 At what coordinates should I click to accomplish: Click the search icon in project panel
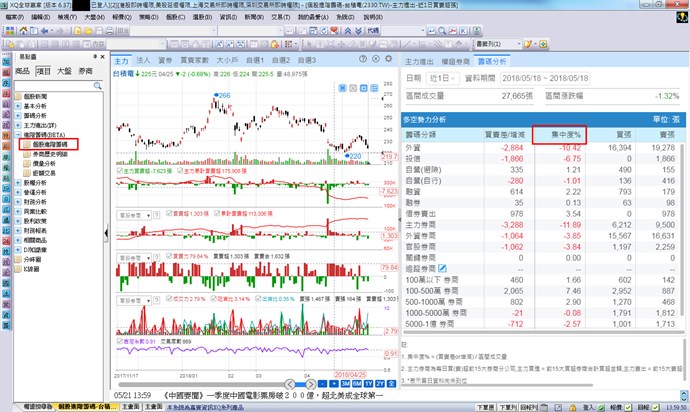98,86
